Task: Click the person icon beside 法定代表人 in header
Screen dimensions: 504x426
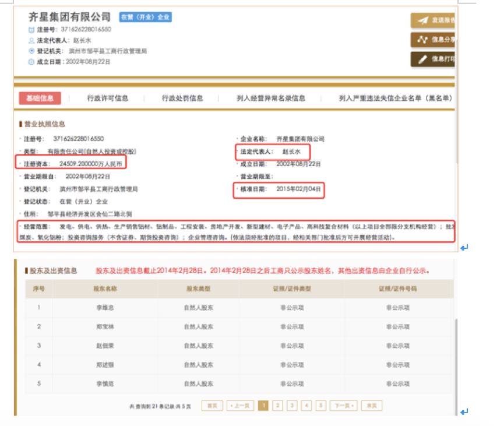Action: pos(31,41)
